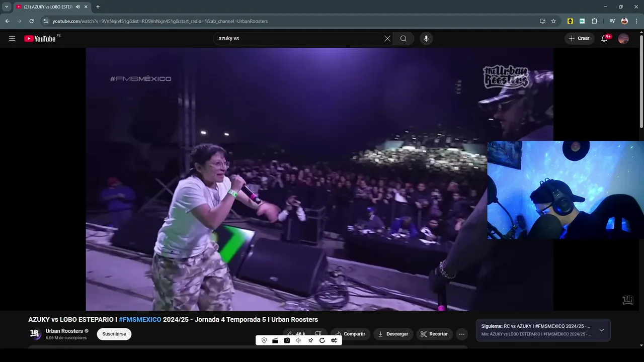Image resolution: width=644 pixels, height=362 pixels.
Task: Go back with the browser back arrow
Action: pos(7,21)
